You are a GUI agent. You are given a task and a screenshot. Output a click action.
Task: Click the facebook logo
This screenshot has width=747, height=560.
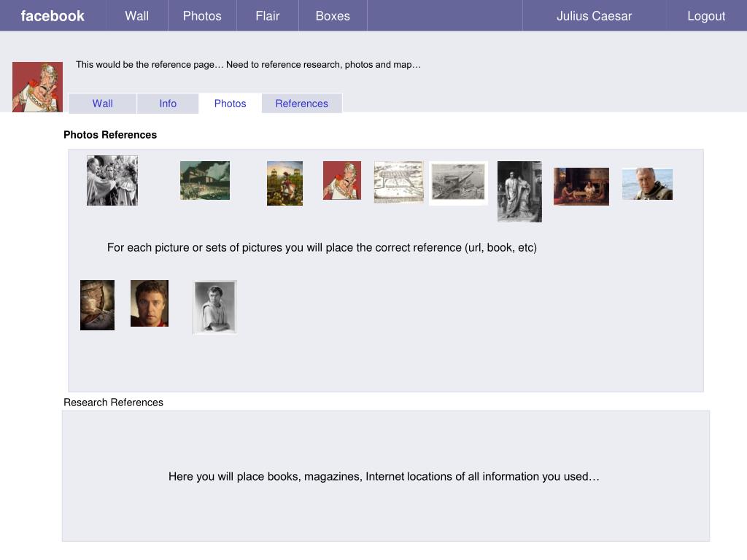click(x=53, y=16)
